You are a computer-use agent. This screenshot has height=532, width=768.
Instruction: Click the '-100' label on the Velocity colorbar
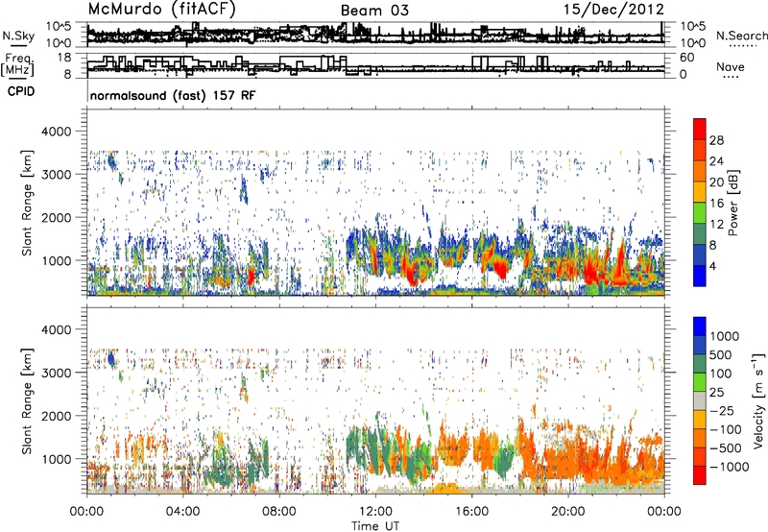point(725,429)
